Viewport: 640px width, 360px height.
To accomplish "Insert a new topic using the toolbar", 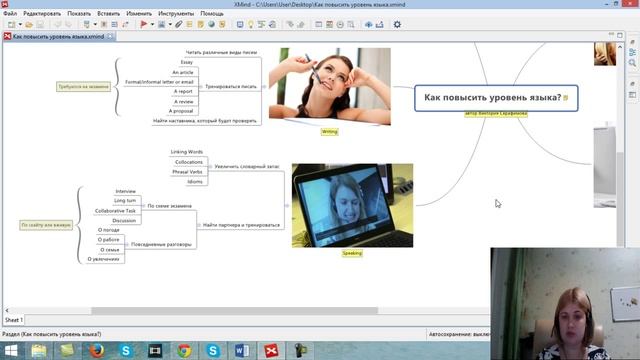I will pos(87,24).
